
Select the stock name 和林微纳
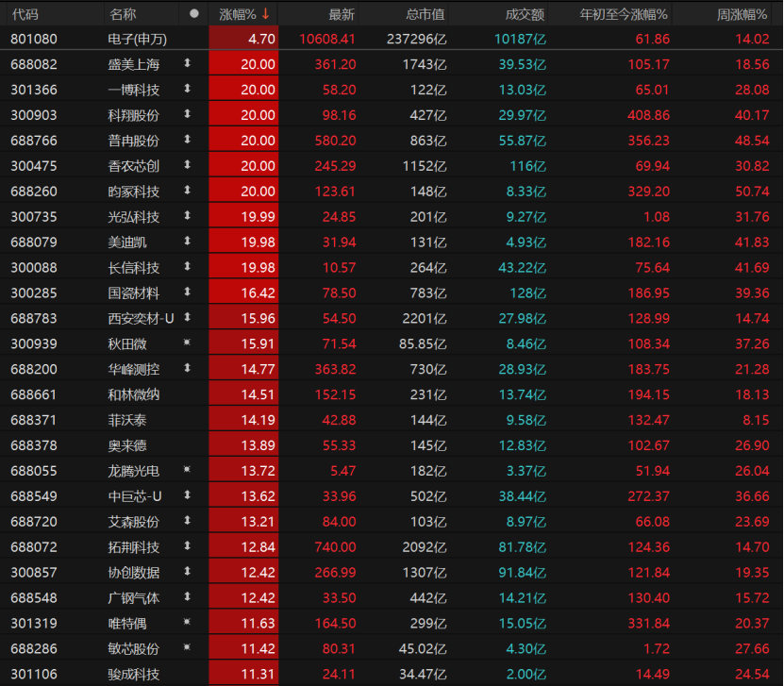(134, 395)
